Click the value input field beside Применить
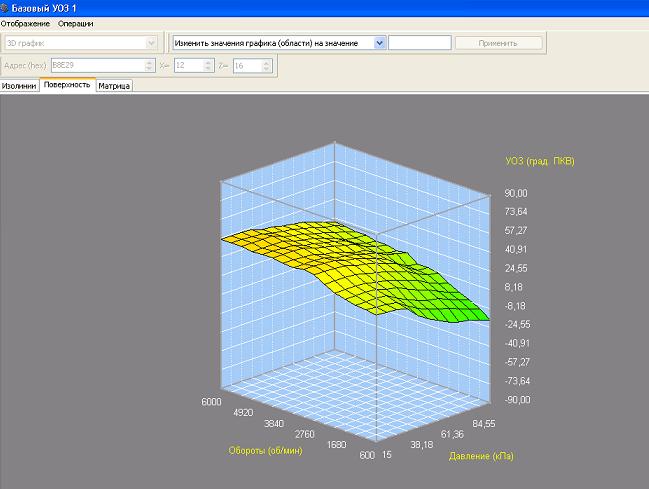 [x=419, y=43]
